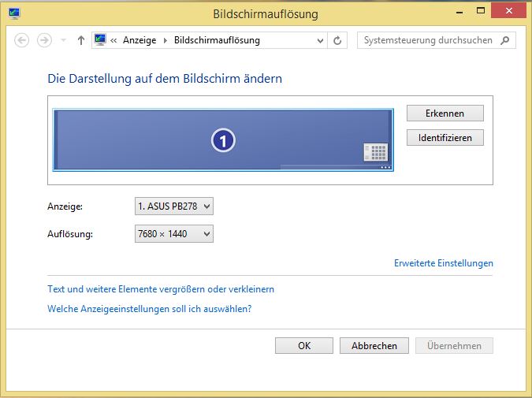532x398 pixels.
Task: Select monitor 1 in the display preview
Action: click(x=223, y=139)
